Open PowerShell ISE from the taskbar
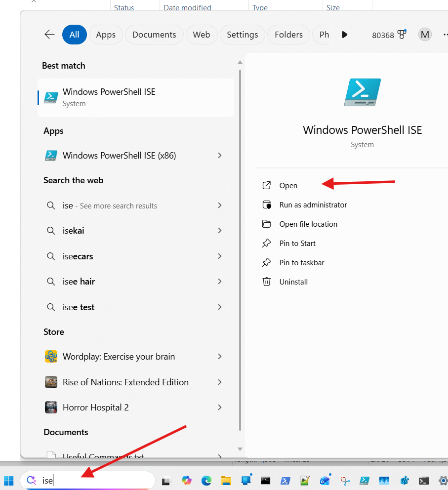 (365, 481)
